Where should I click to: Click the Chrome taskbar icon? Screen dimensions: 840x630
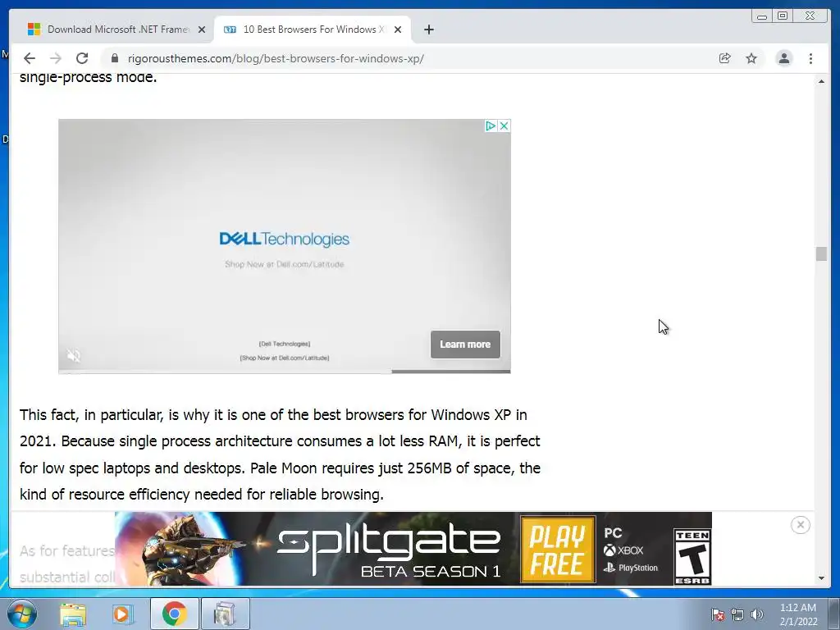click(x=174, y=614)
